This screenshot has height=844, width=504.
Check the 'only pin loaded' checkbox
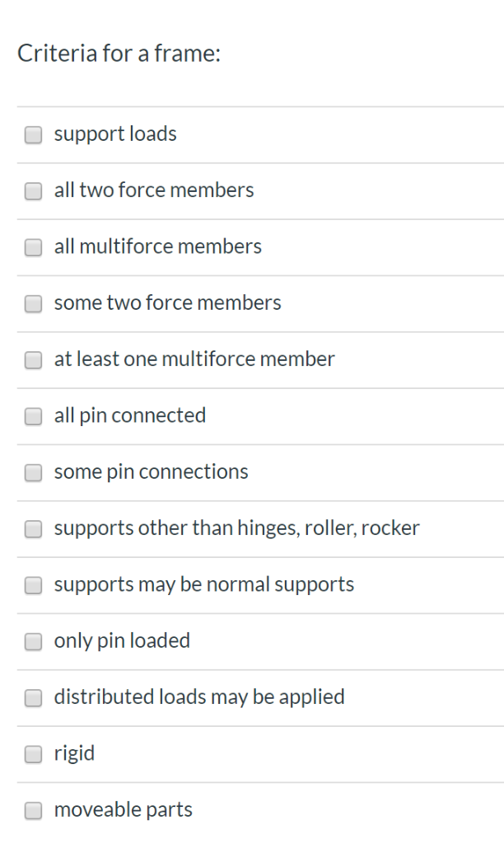[33, 641]
